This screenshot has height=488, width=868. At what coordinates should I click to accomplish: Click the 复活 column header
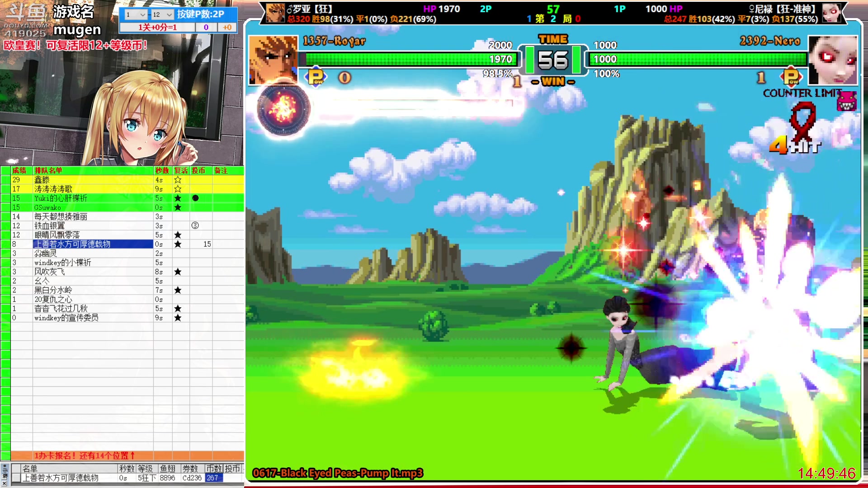coord(181,170)
